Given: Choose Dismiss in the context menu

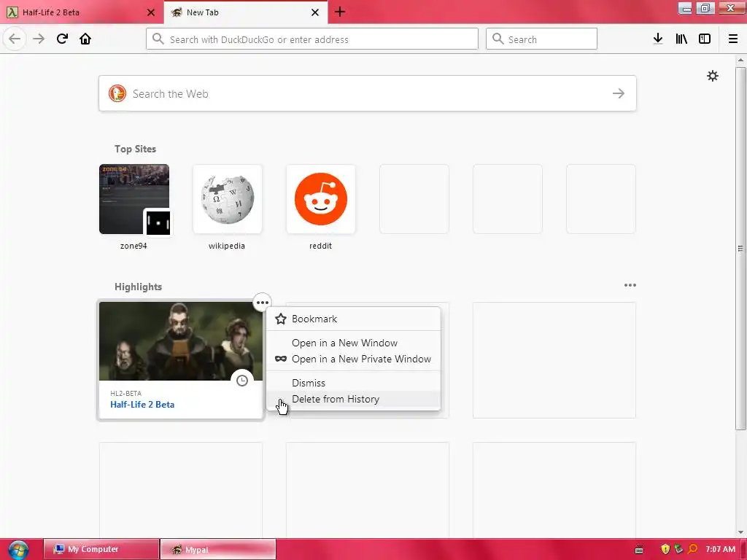Looking at the screenshot, I should point(353,383).
